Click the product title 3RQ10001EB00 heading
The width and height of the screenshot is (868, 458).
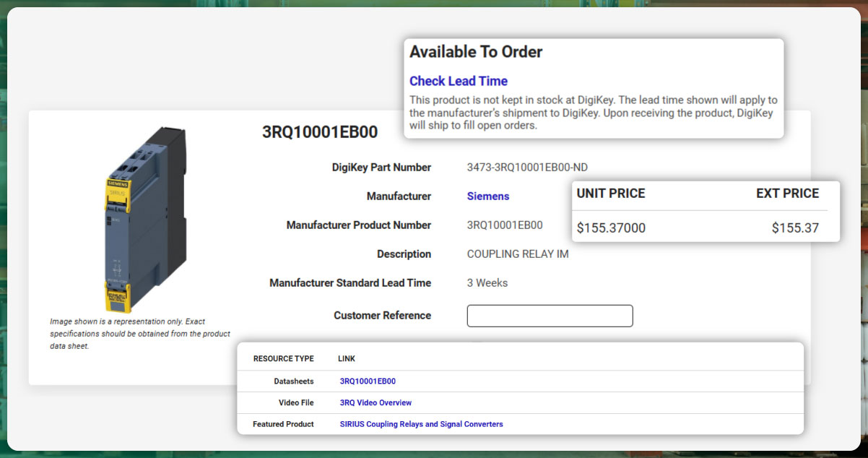320,132
